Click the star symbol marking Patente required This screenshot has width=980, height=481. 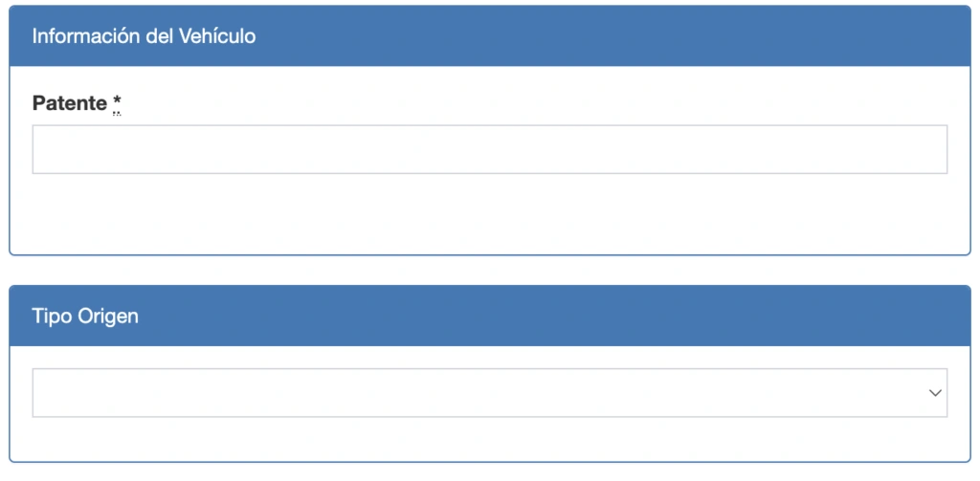(117, 102)
